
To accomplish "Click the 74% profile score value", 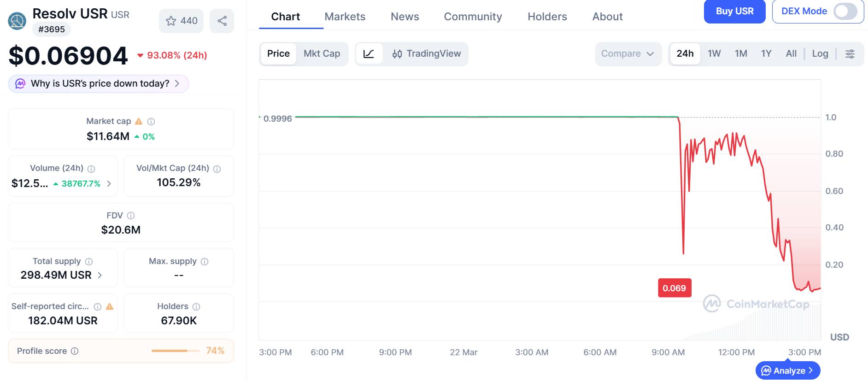I will click(x=215, y=351).
